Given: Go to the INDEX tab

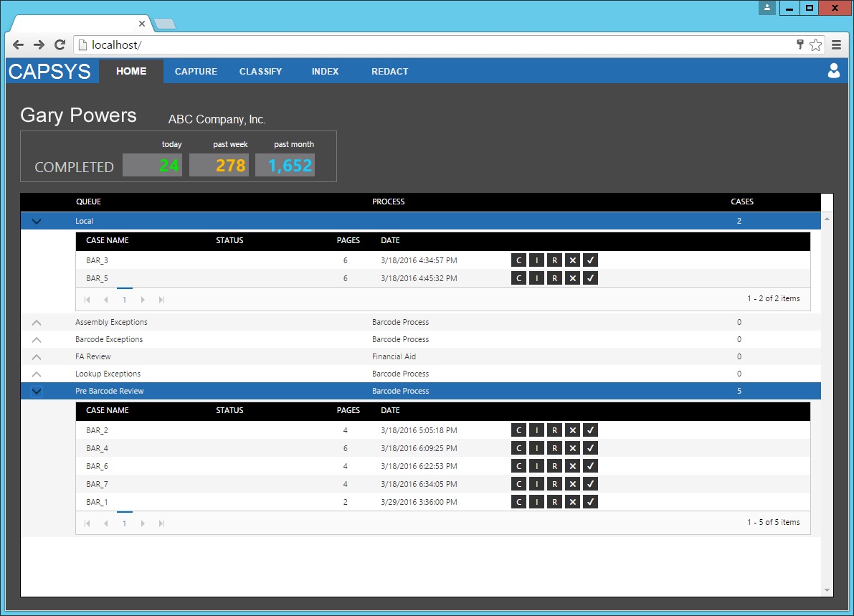Looking at the screenshot, I should point(325,72).
